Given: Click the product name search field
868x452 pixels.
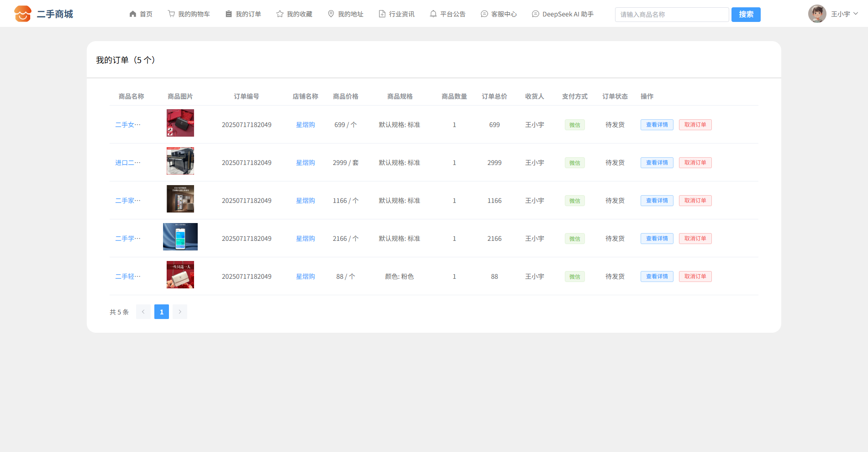Looking at the screenshot, I should pyautogui.click(x=671, y=15).
